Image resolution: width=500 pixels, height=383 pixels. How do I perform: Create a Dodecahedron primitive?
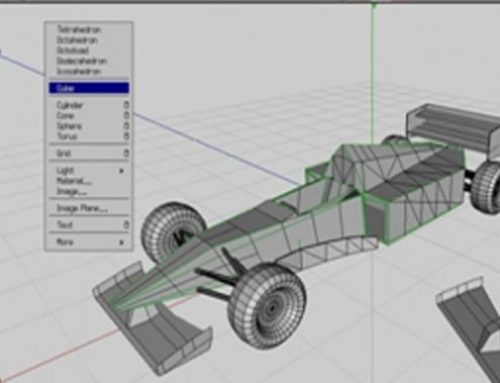89,61
